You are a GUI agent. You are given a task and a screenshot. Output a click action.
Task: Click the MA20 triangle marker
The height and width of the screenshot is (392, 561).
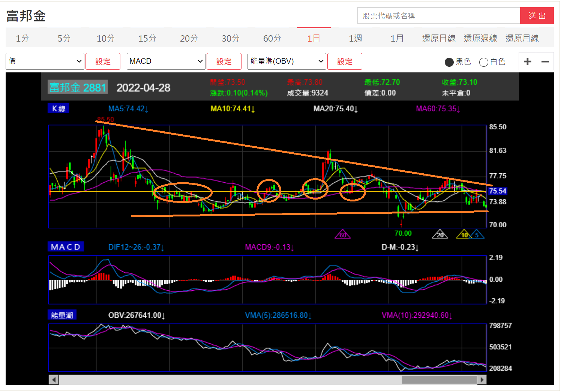[x=440, y=234]
